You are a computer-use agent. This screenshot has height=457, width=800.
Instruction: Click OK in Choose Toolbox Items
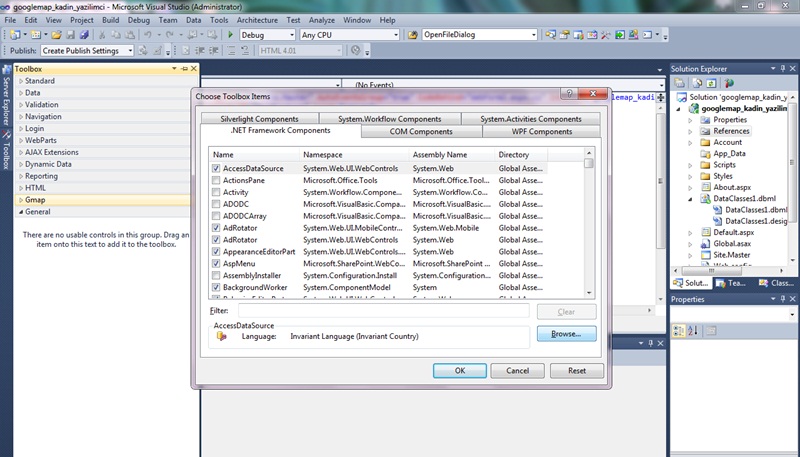pos(460,371)
